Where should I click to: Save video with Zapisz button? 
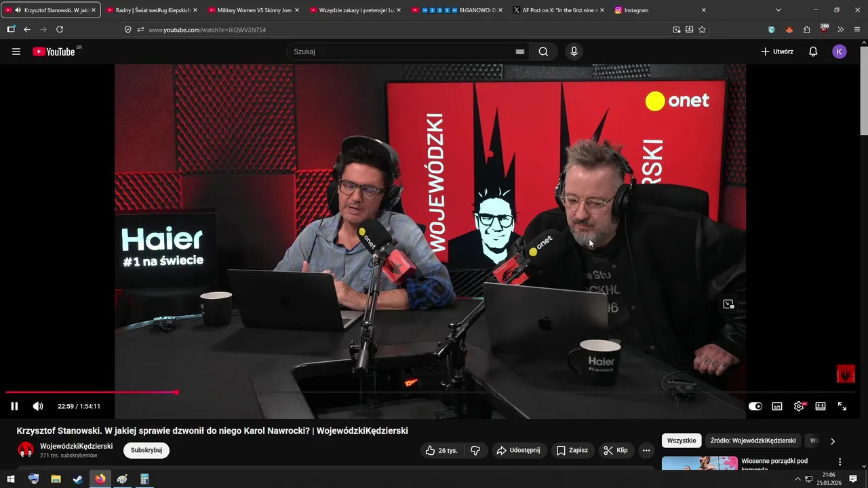coord(572,450)
